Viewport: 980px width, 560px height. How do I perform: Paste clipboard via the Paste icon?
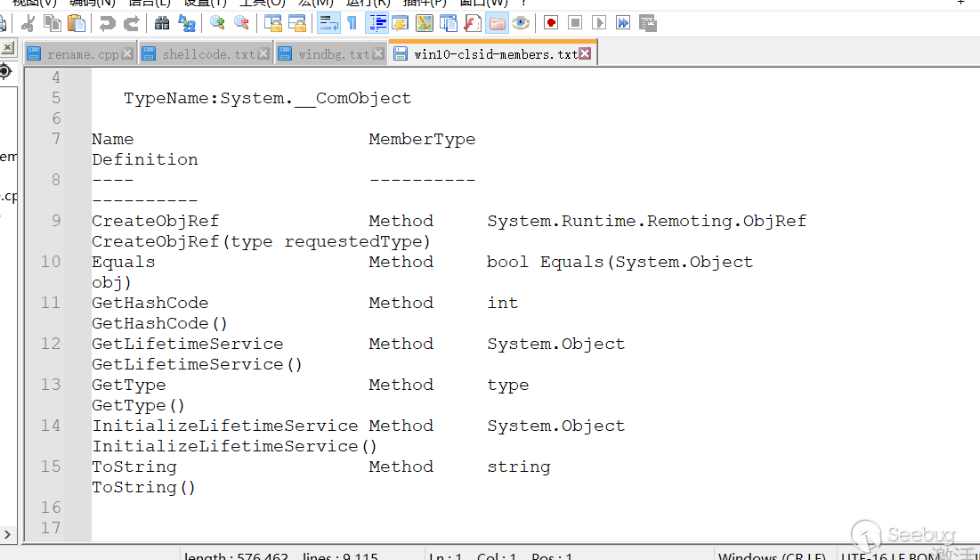point(77,24)
